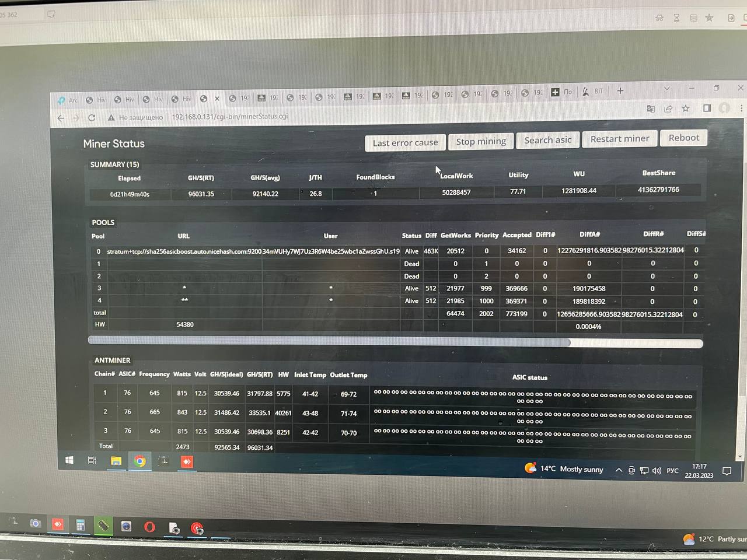The image size is (747, 560).
Task: Open File Explorer from the taskbar
Action: coord(116,461)
